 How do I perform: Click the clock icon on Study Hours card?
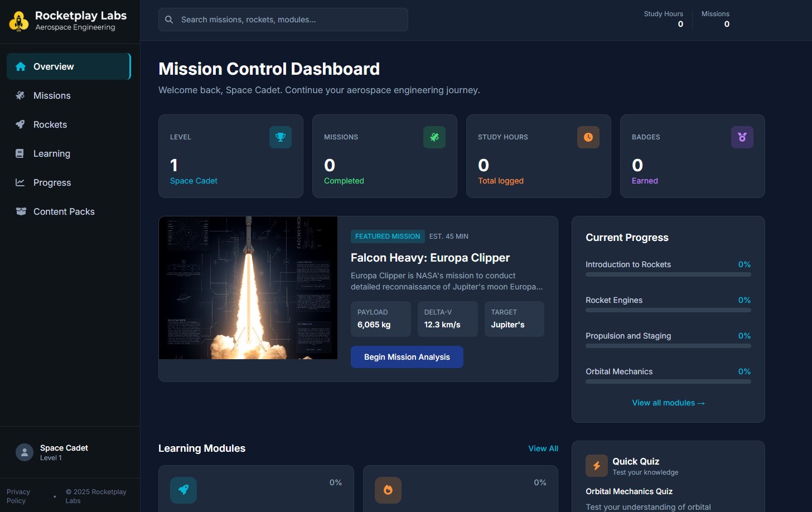pyautogui.click(x=588, y=137)
